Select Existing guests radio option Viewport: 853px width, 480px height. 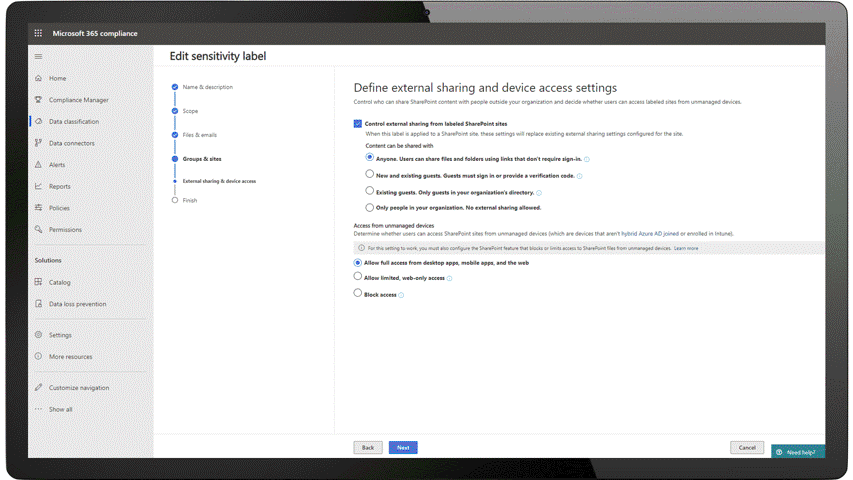(x=369, y=190)
